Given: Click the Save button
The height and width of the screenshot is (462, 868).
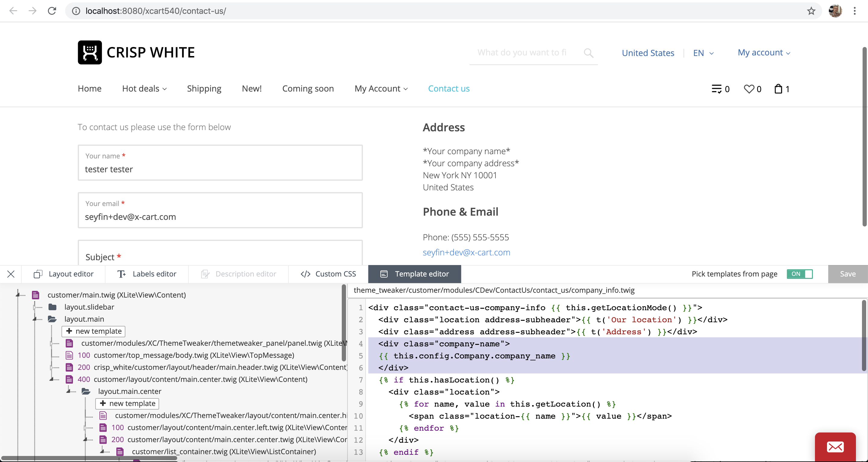Looking at the screenshot, I should point(848,274).
